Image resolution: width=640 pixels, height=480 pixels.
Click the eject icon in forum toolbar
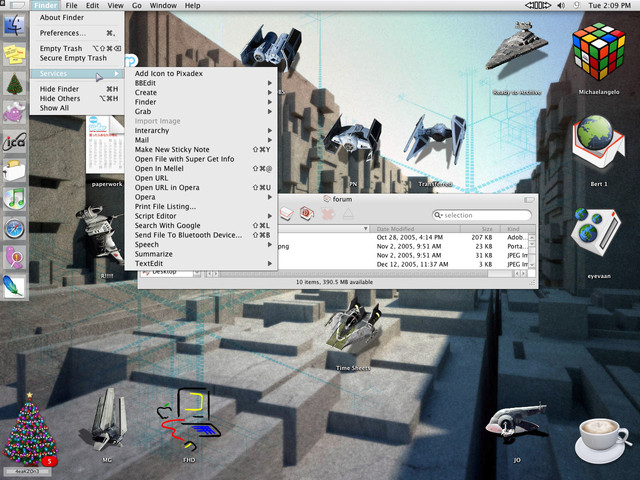pyautogui.click(x=348, y=213)
